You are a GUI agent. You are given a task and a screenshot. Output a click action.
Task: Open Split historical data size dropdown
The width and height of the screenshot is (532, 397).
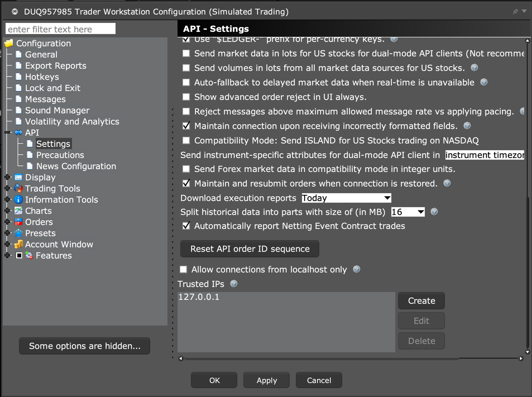408,212
